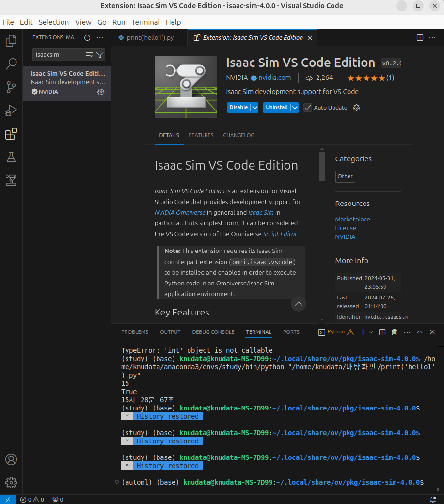Open the Source Control view
The image size is (444, 504).
(11, 87)
